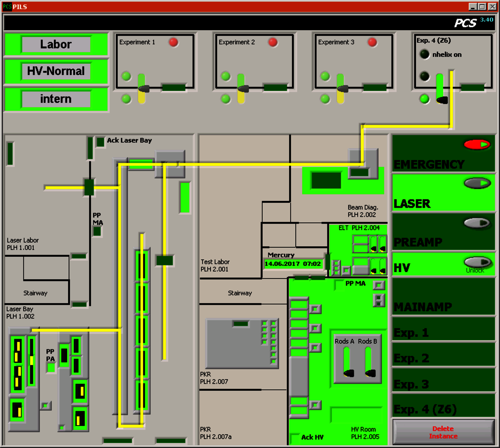Toggle the LASER switch
This screenshot has width=500, height=448.
(x=477, y=183)
